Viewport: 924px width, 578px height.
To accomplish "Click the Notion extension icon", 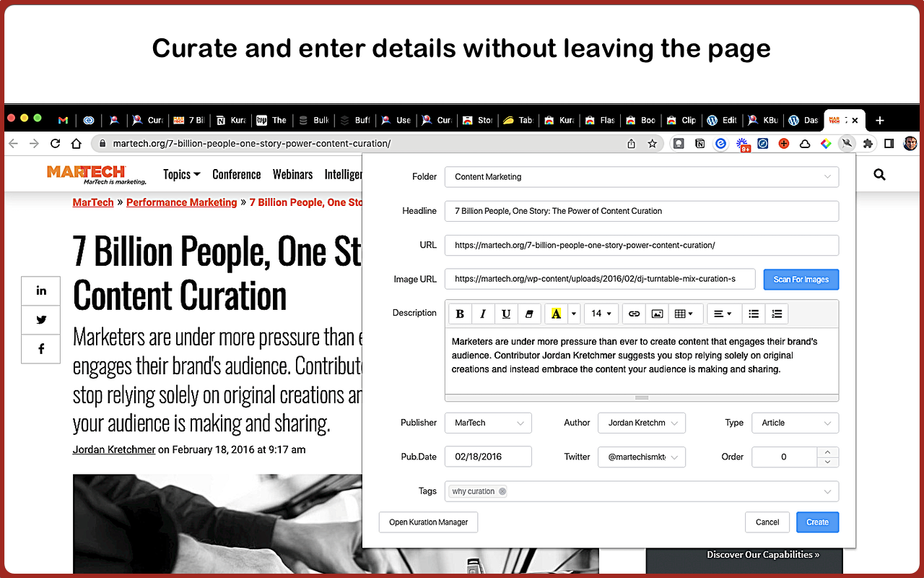I will pyautogui.click(x=699, y=144).
